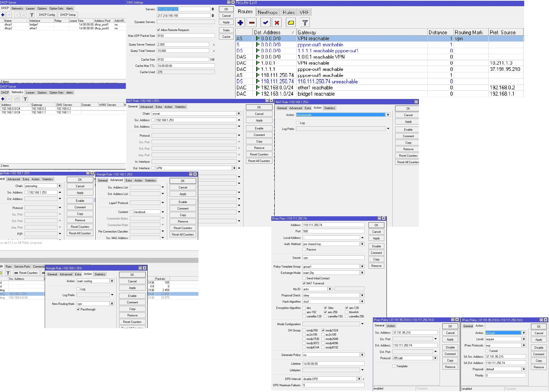The image size is (549, 392).
Task: Open the Hash Algorithm dropdown showing sha1
Action: (x=362, y=302)
